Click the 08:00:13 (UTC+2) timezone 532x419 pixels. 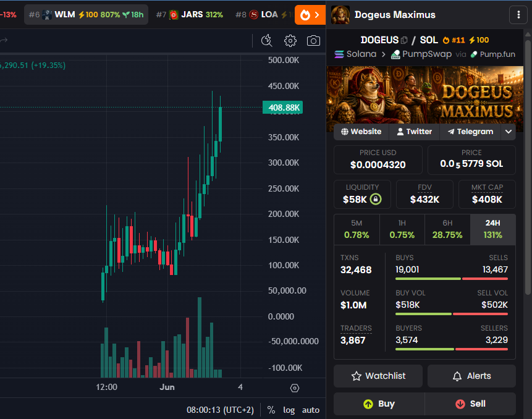[x=220, y=410]
